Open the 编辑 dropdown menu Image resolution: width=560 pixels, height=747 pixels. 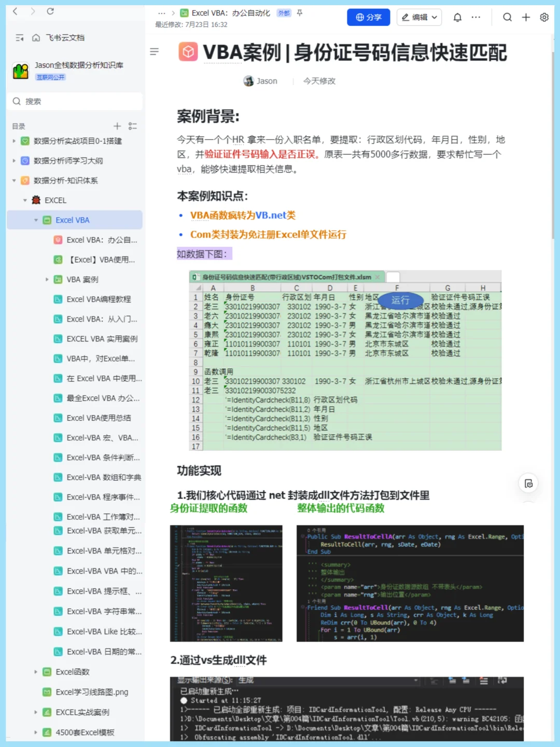click(x=419, y=17)
